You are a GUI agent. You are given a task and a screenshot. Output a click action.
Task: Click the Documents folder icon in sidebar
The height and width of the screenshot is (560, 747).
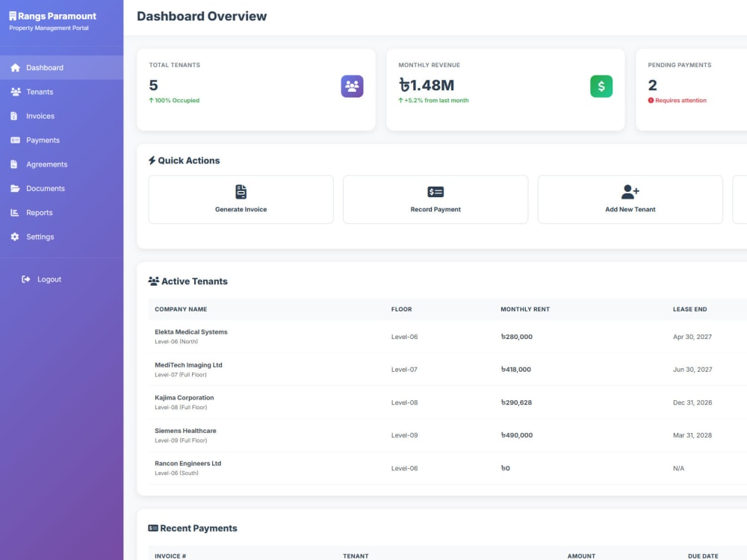[x=15, y=189]
